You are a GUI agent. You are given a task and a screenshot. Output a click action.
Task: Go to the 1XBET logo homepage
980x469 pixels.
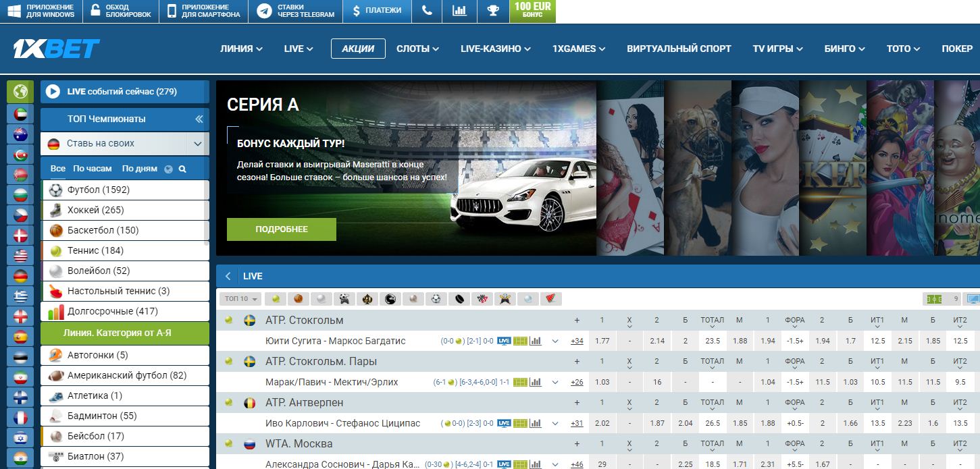click(57, 49)
